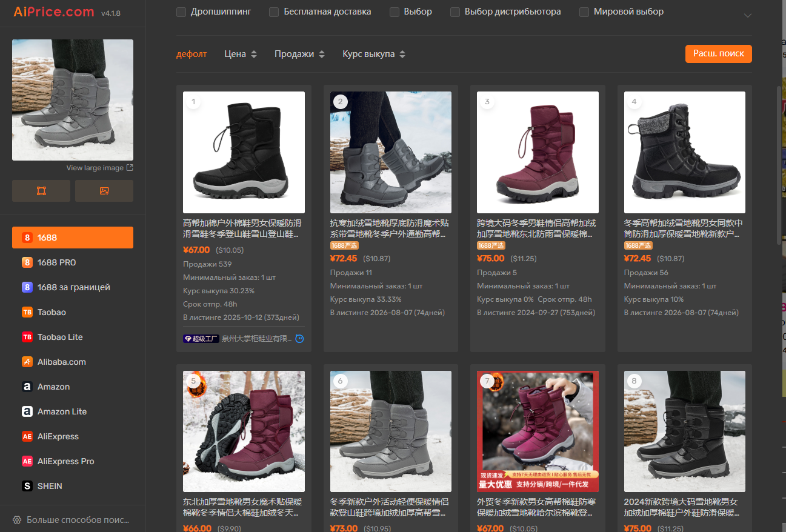Click the Расш. поиск button

coord(719,53)
